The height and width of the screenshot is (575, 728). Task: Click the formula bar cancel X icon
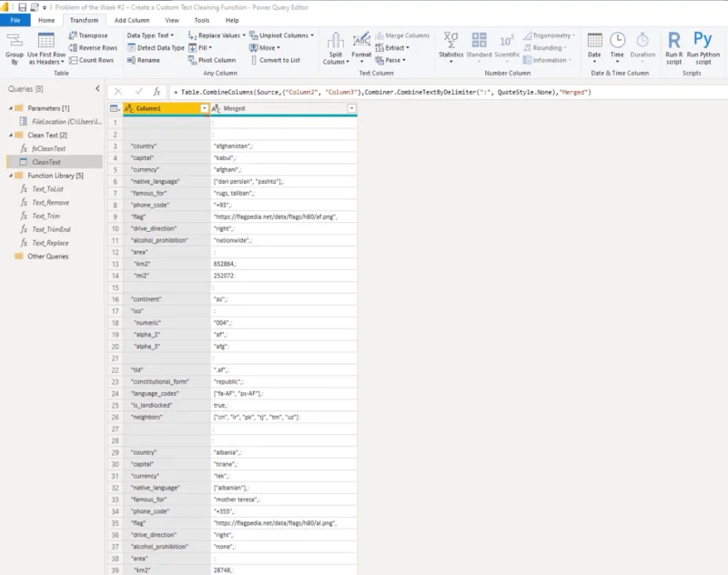coord(118,92)
